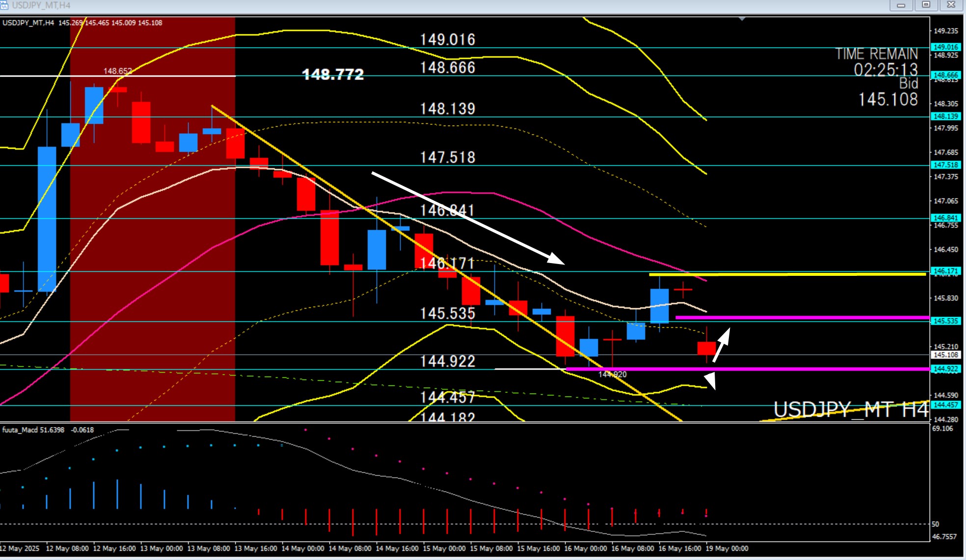Click the Bid label
Viewport: 966px width, 560px height.
(909, 84)
